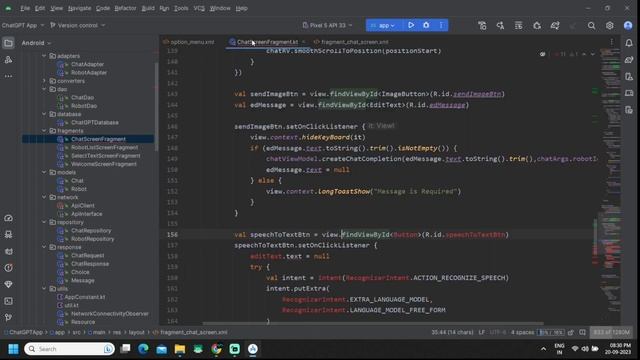This screenshot has height=360, width=640.
Task: Open Notifications bell icon
Action: 629,43
